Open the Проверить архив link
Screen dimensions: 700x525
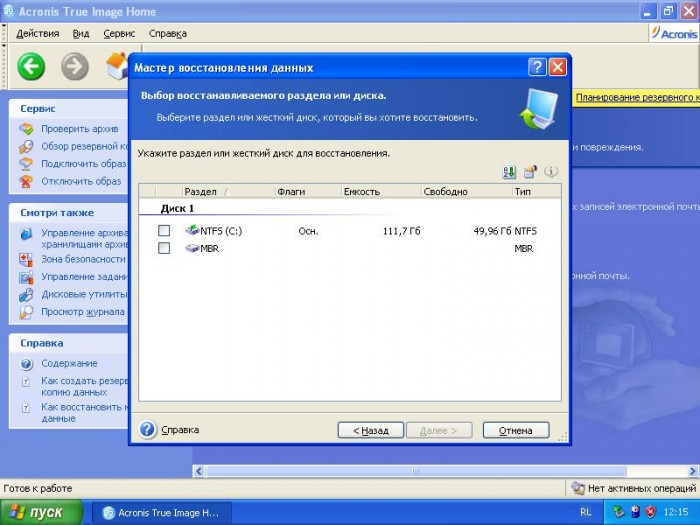coord(79,129)
